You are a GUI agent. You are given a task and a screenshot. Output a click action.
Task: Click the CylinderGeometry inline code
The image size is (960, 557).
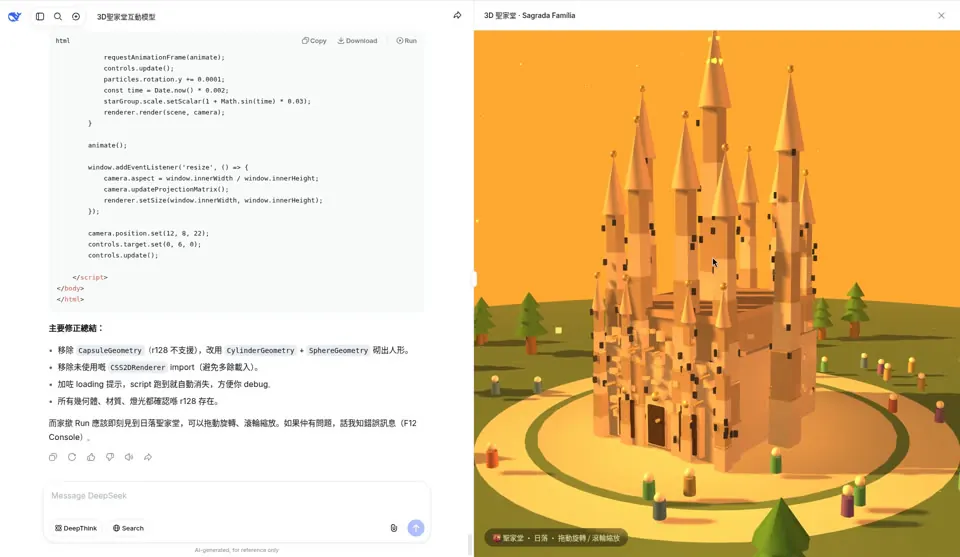260,351
